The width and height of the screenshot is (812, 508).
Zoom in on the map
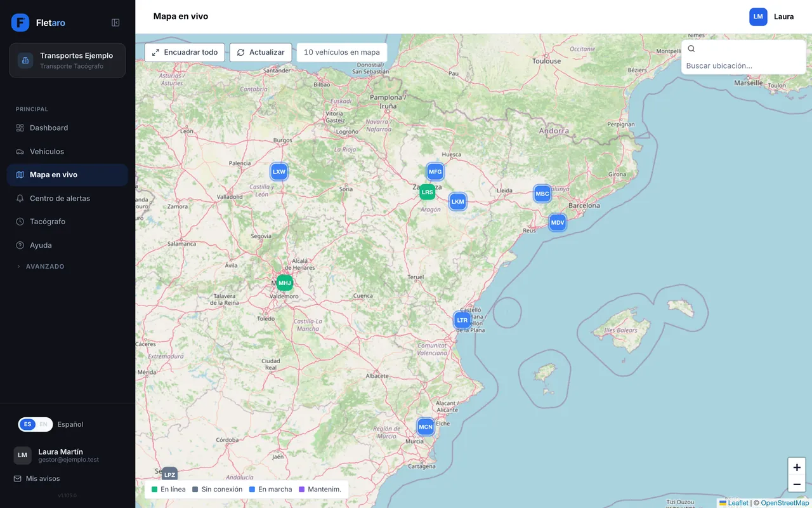click(797, 467)
